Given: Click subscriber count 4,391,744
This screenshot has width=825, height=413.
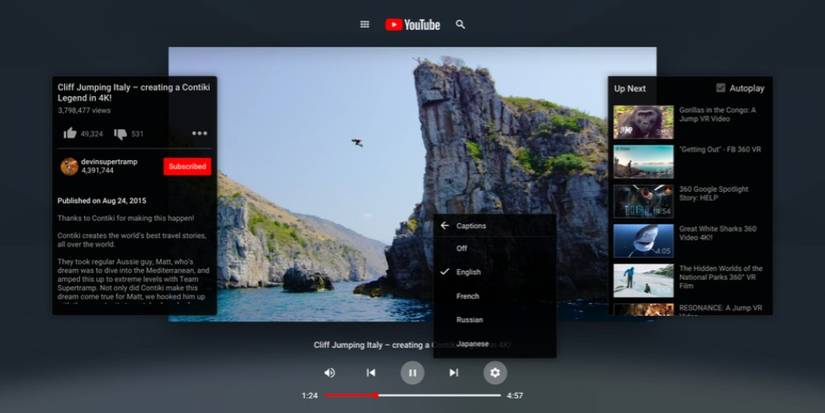Looking at the screenshot, I should tap(97, 170).
